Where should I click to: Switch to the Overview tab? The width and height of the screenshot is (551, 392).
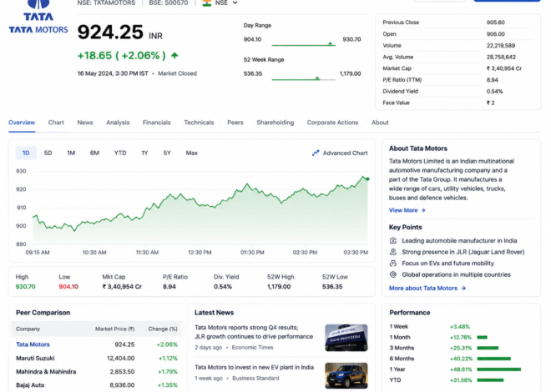tap(22, 123)
